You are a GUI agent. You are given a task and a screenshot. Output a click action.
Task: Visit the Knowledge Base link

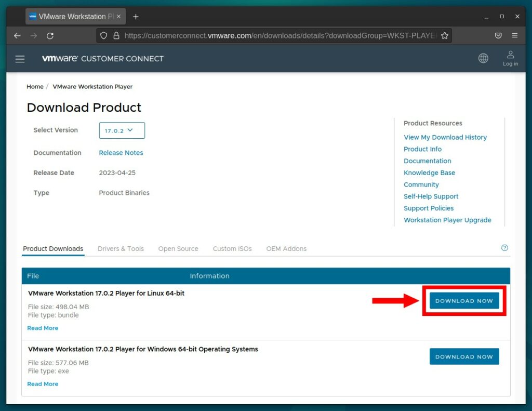[x=429, y=173]
